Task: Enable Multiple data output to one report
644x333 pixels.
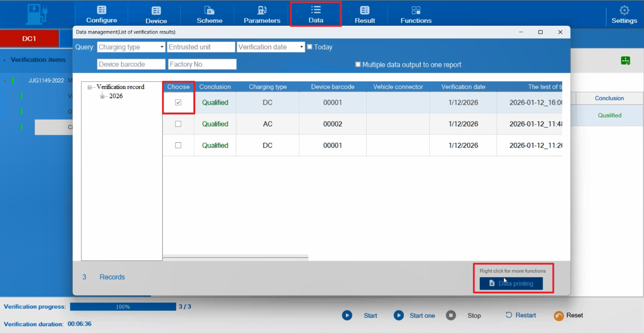Action: pyautogui.click(x=358, y=65)
